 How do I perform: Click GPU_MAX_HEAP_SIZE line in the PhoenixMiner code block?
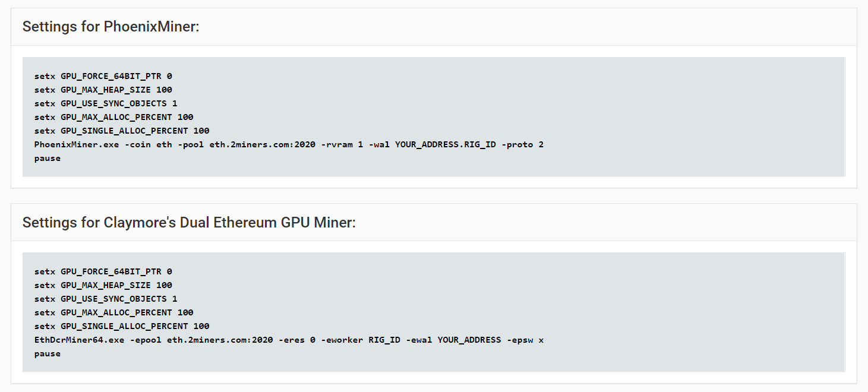click(103, 90)
